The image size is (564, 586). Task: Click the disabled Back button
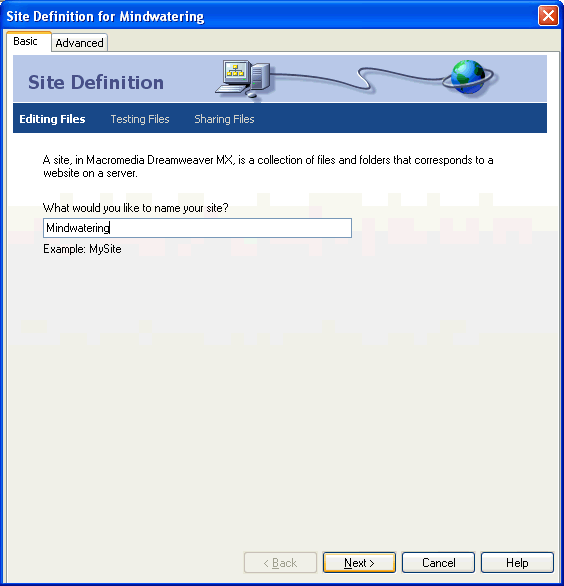point(280,562)
